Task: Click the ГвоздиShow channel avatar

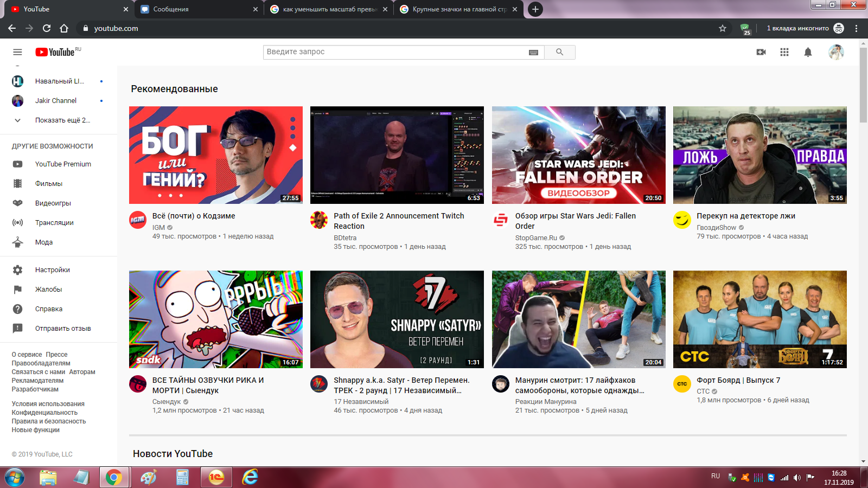Action: 682,220
